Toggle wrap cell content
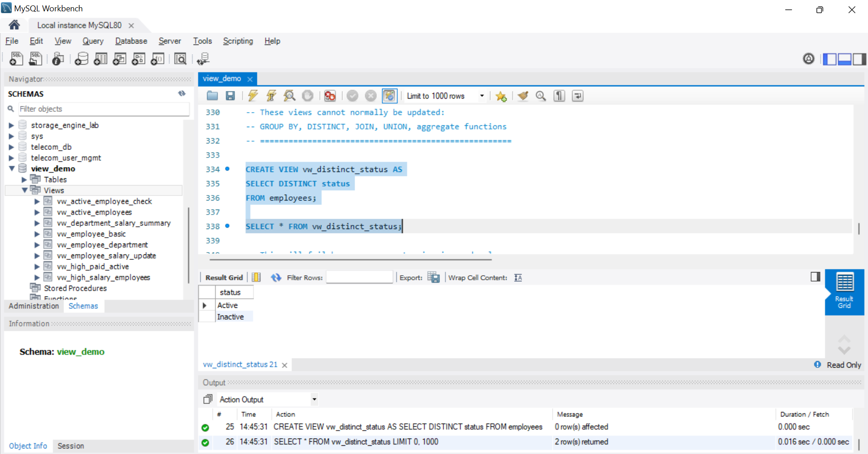Screen dimensions: 868x454 click(x=518, y=277)
